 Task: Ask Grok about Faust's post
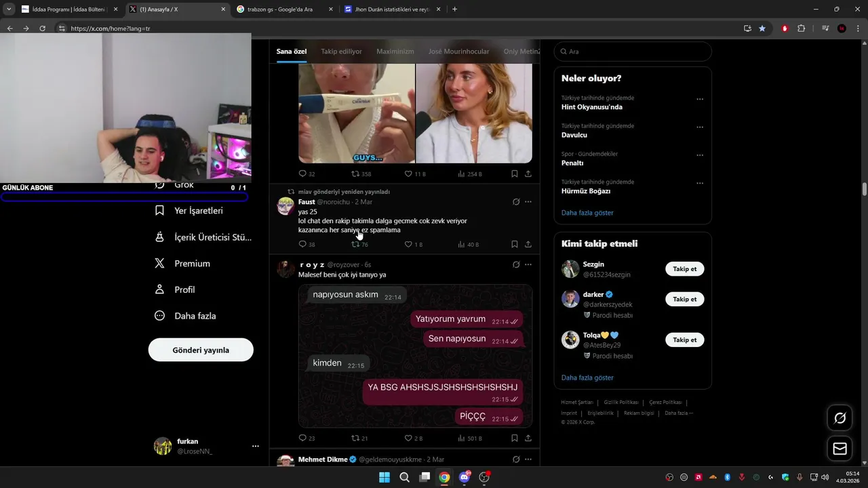tap(516, 201)
